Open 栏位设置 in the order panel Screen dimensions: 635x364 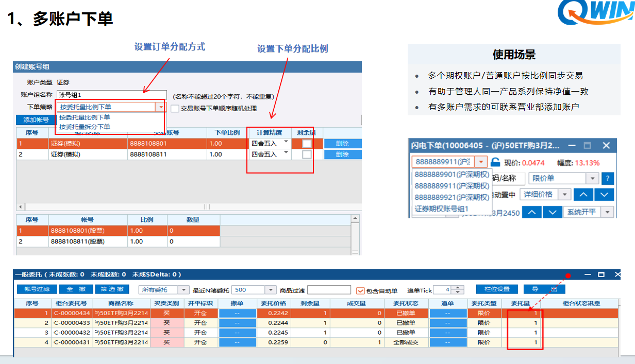point(497,289)
